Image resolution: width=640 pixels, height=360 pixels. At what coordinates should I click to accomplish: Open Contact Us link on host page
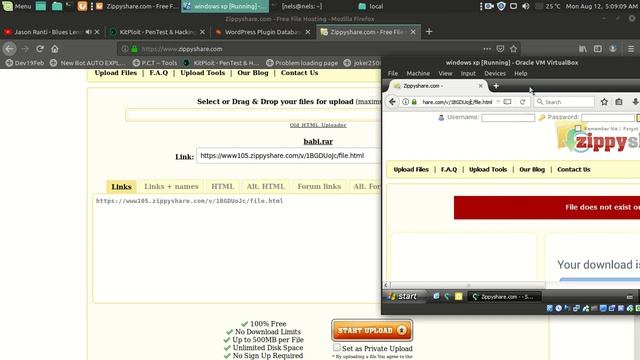tap(299, 73)
